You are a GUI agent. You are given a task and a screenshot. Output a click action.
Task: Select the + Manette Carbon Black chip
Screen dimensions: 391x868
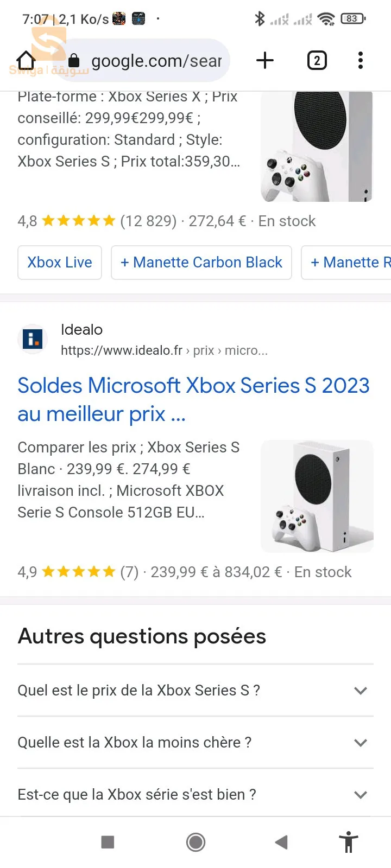201,263
